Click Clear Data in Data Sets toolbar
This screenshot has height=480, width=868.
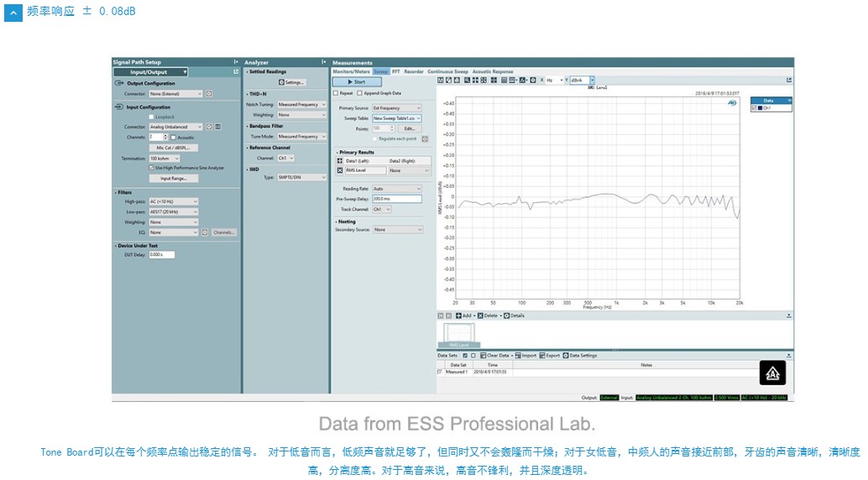pyautogui.click(x=494, y=356)
